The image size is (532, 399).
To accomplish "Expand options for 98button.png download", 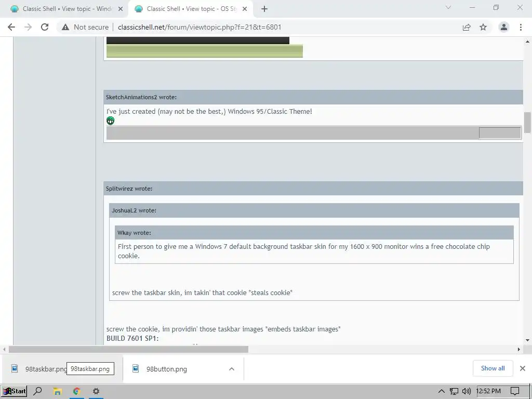I will tap(232, 369).
